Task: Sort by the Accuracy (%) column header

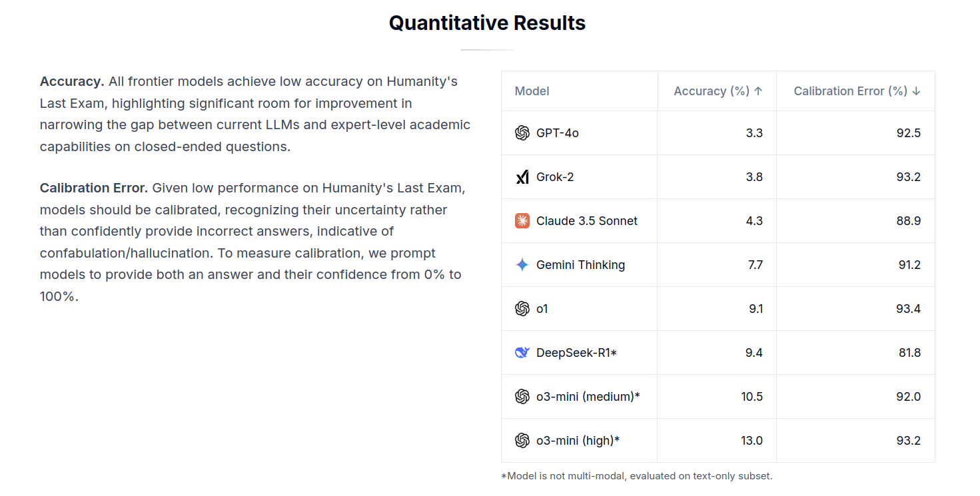Action: coord(718,91)
